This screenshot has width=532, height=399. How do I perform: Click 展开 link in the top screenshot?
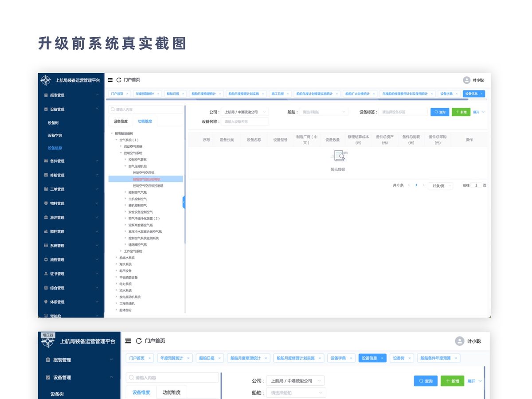point(479,112)
